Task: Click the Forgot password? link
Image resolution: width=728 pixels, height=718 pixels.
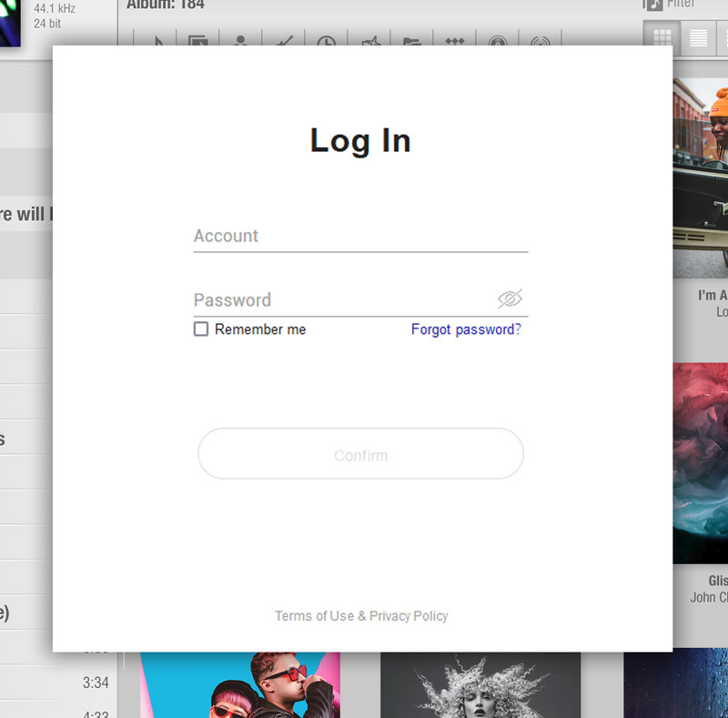Action: click(466, 329)
